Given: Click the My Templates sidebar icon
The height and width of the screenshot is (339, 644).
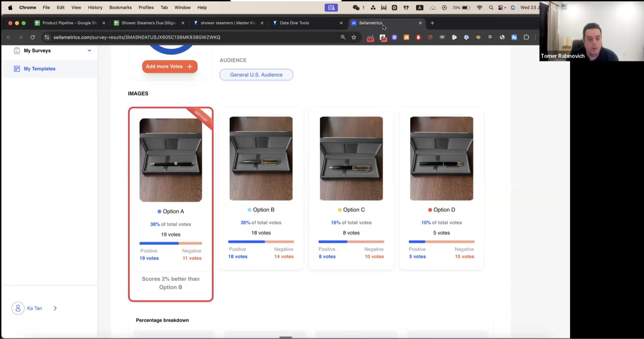Looking at the screenshot, I should [x=17, y=69].
